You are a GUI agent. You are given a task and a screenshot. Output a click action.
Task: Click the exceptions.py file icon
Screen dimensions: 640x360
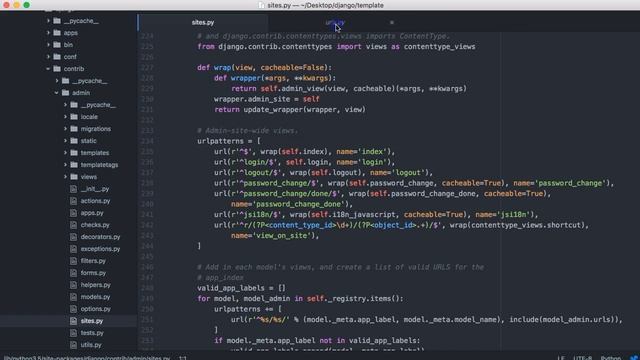73,249
